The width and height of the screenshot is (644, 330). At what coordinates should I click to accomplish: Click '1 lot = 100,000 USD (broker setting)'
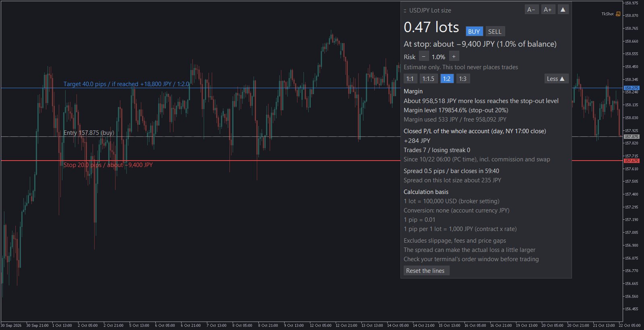(452, 201)
